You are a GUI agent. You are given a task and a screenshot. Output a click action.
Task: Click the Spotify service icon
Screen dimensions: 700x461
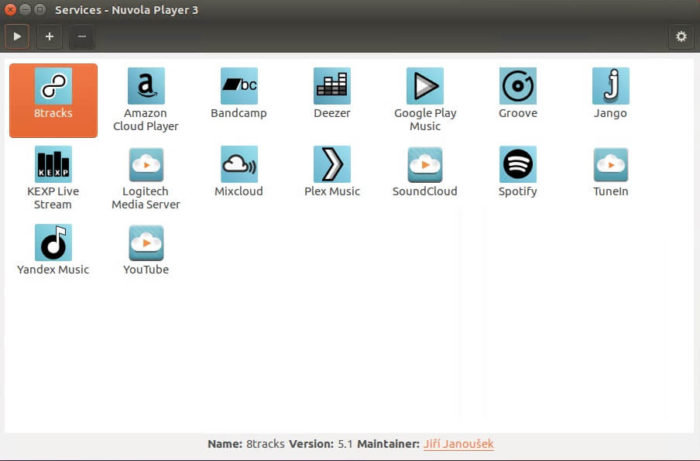[x=518, y=164]
